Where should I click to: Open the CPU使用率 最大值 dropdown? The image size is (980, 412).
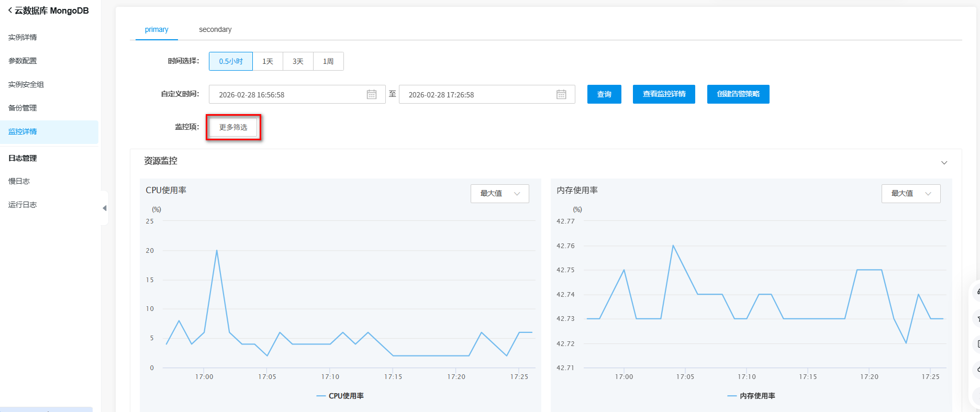499,194
